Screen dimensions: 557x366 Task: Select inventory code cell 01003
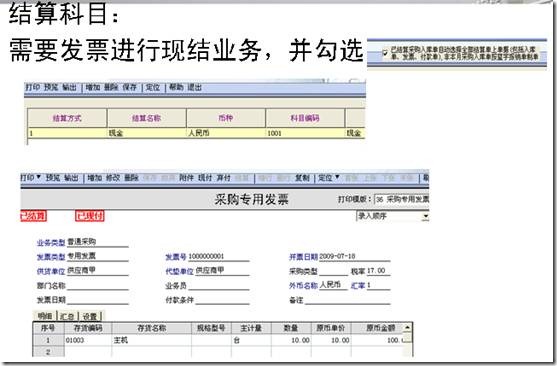(88, 340)
